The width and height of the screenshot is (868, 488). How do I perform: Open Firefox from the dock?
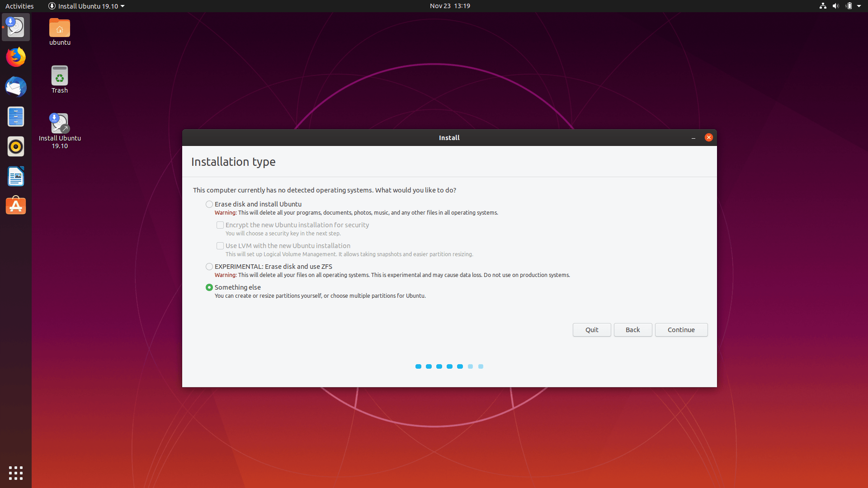(16, 57)
